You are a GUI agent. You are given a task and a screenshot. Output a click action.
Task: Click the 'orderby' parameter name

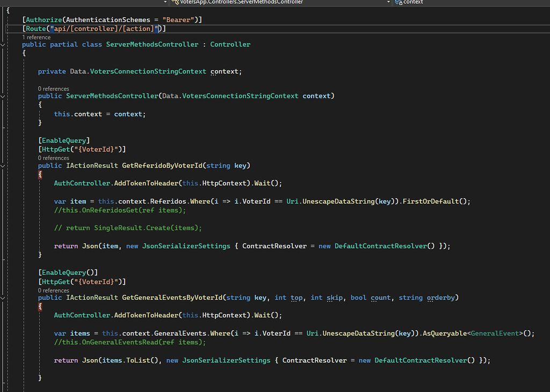441,297
